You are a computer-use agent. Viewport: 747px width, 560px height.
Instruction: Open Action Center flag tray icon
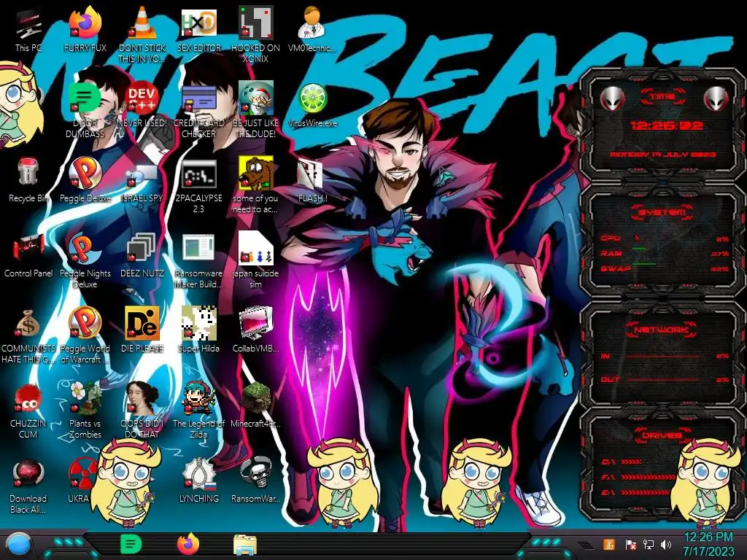(631, 544)
